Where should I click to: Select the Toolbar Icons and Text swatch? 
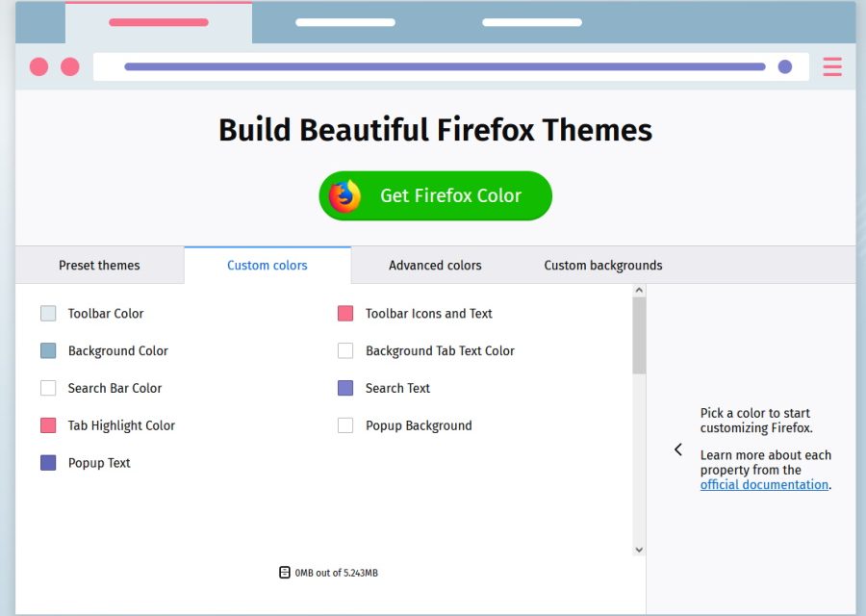(345, 313)
